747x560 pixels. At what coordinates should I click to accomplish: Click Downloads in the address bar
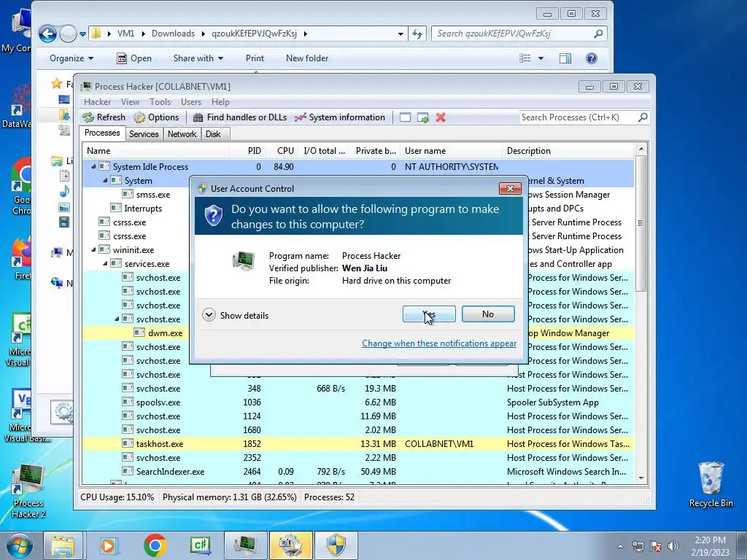(173, 34)
